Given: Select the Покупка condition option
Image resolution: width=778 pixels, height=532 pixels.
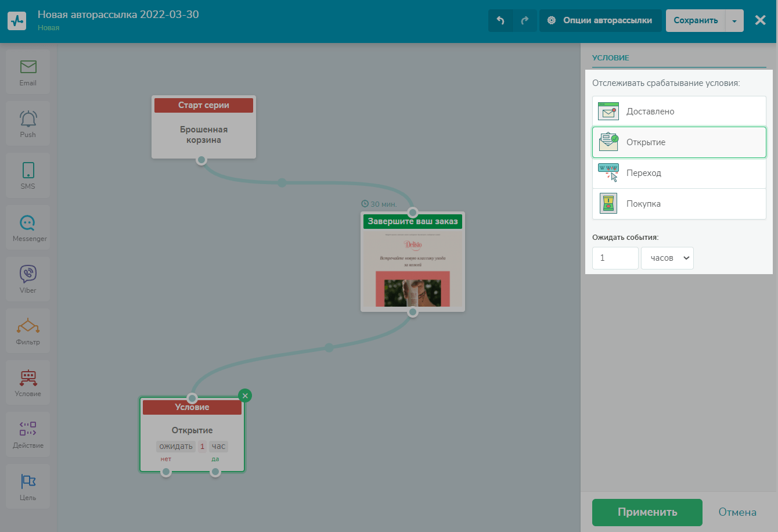Looking at the screenshot, I should click(679, 204).
